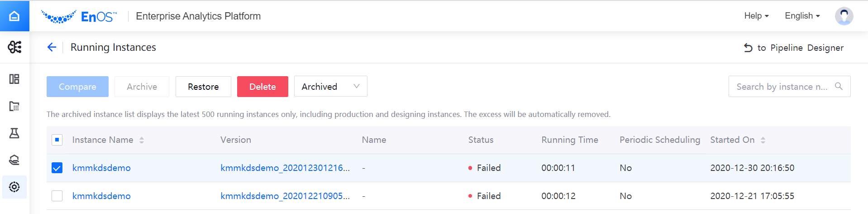The image size is (868, 214).
Task: Click the user avatar icon
Action: coord(844,16)
